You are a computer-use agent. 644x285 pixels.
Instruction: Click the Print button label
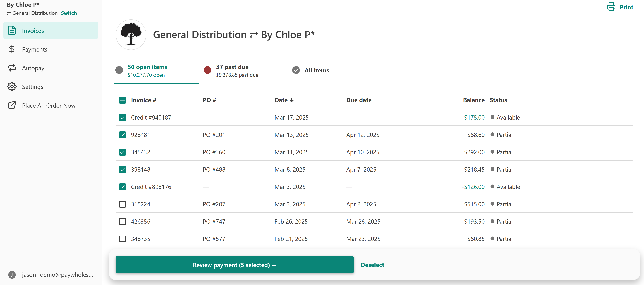tap(626, 7)
